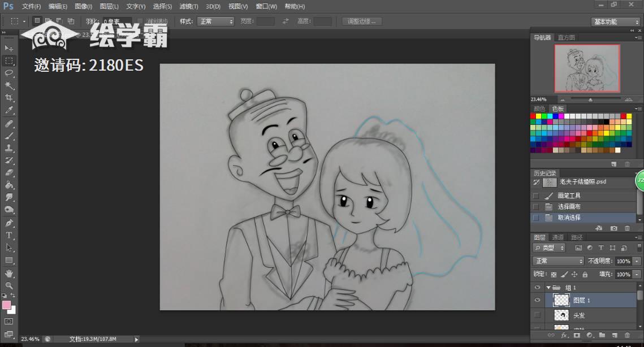The image size is (644, 347).
Task: Switch to the 直方图 tab
Action: click(x=566, y=37)
